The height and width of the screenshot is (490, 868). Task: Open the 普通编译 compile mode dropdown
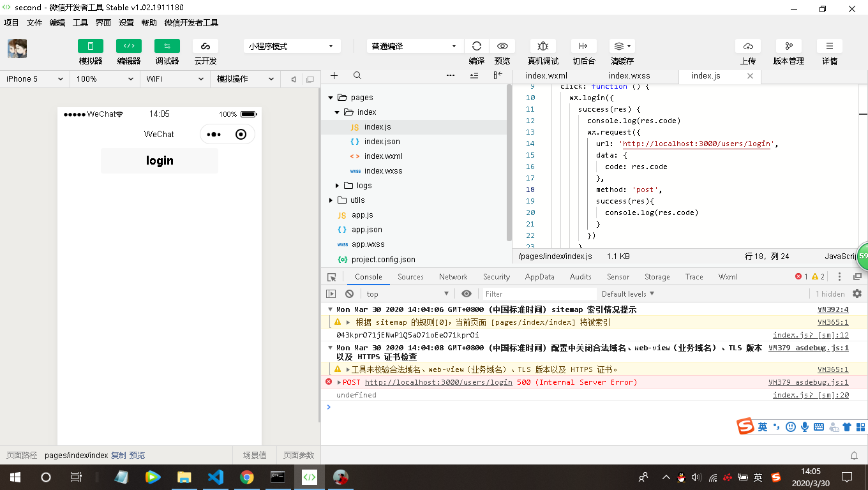(x=415, y=46)
